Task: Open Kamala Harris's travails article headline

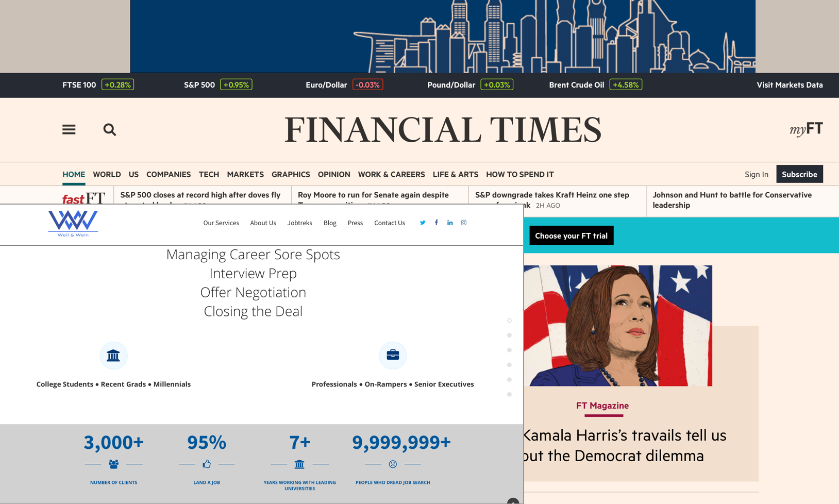Action: (x=625, y=445)
